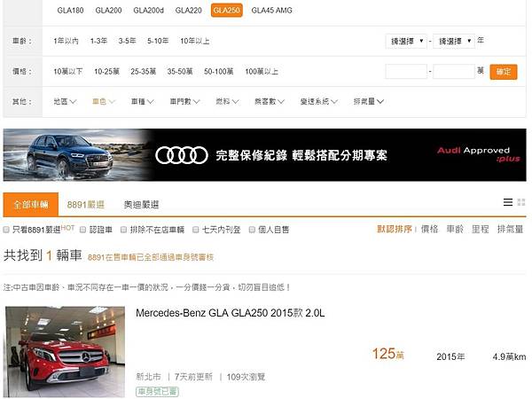Filter car age 10年以上
Screen dimensions: 532x399
coord(195,41)
